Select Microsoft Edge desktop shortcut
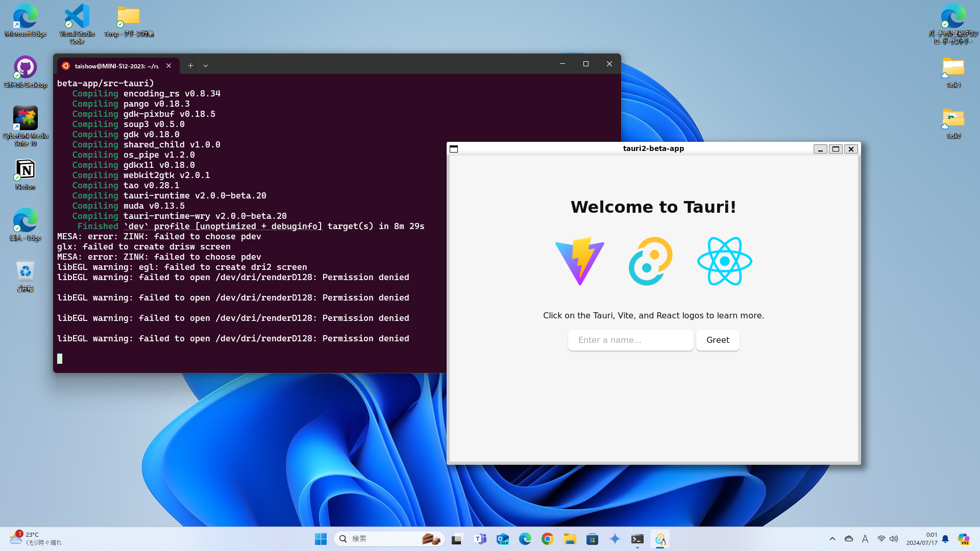Screen dimensions: 980x551 coord(26,21)
